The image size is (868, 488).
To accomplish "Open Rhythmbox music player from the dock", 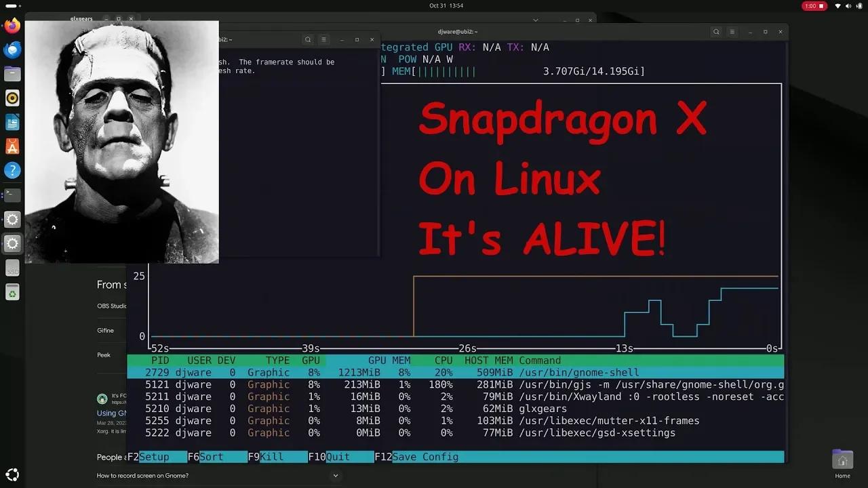I will click(x=12, y=98).
